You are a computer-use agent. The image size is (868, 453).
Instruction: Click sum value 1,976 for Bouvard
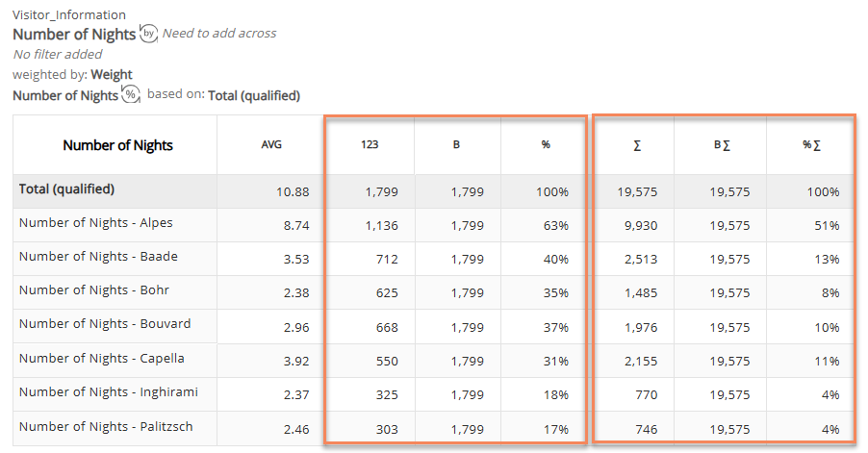tap(641, 327)
